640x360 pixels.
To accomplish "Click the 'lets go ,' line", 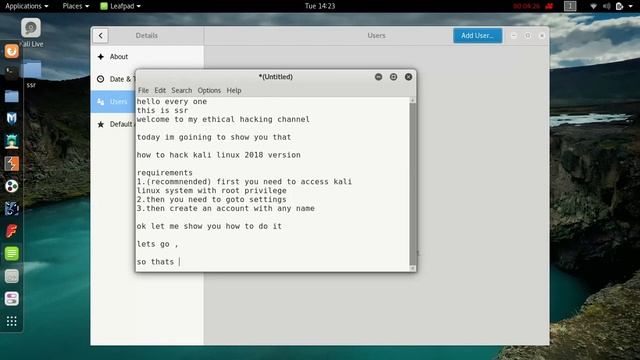I will click(158, 244).
